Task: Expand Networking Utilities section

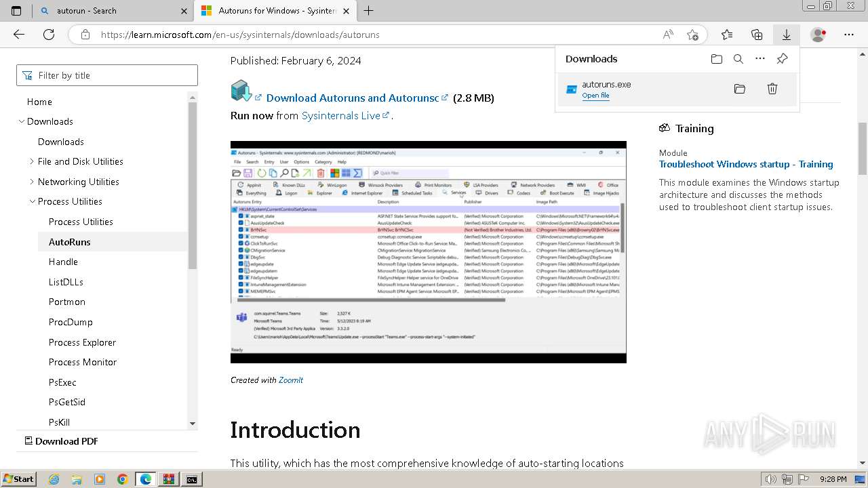Action: (32, 182)
